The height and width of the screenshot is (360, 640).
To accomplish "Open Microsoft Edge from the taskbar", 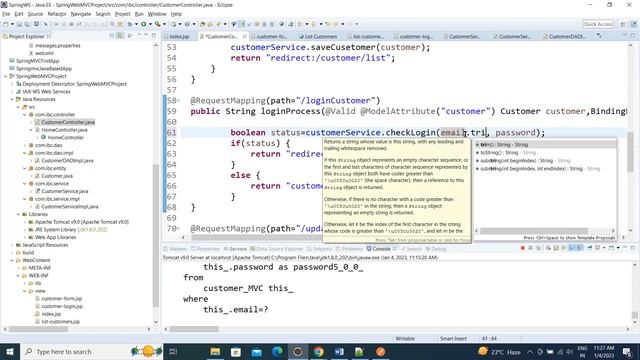I will (277, 351).
